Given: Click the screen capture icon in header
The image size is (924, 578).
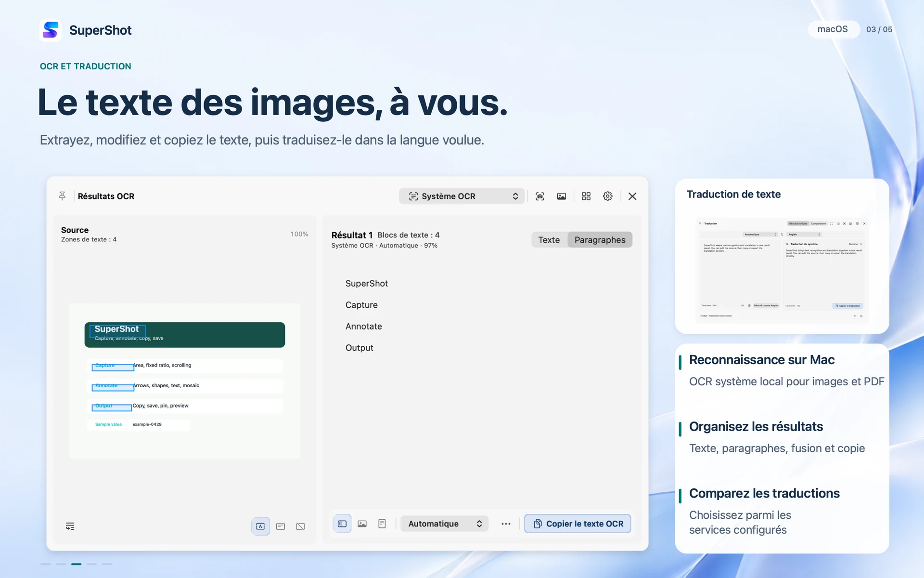Looking at the screenshot, I should (x=540, y=196).
